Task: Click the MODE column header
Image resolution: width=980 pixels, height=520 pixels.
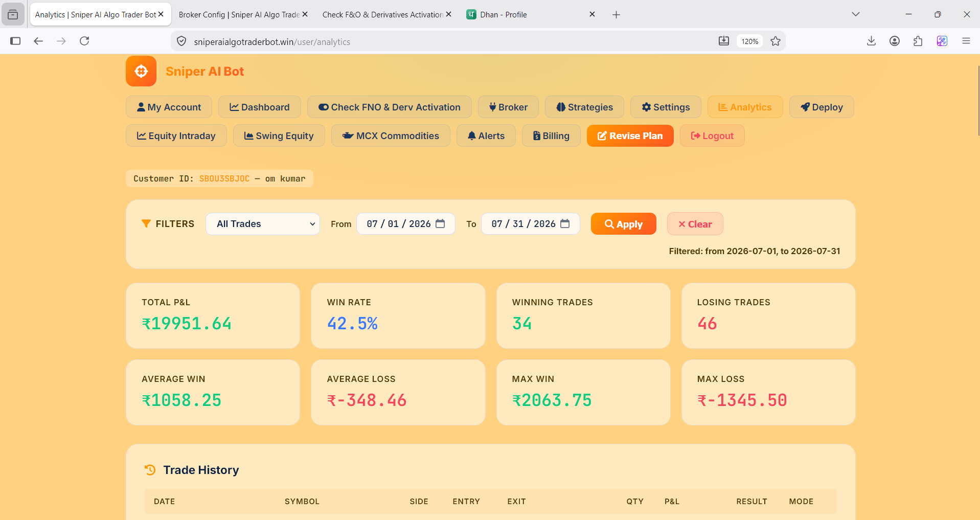Action: [x=801, y=501]
